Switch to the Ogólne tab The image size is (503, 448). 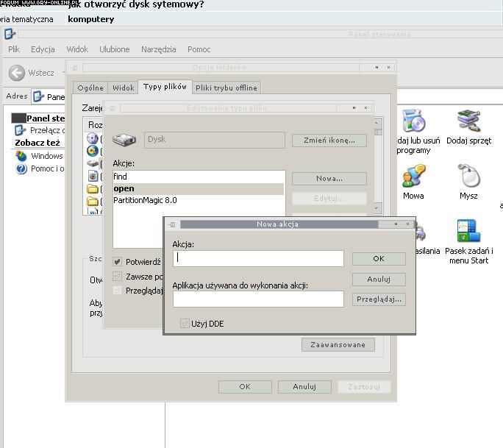pyautogui.click(x=90, y=88)
